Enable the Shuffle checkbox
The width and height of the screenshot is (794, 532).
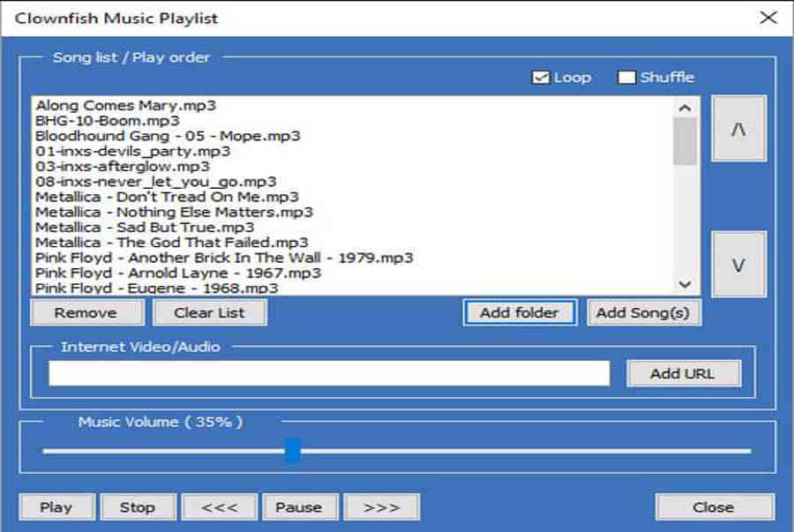pyautogui.click(x=626, y=78)
